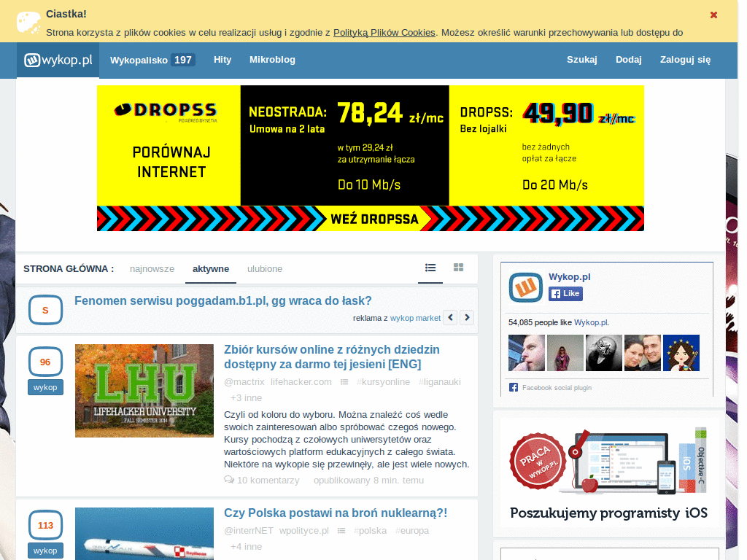Click the Wykop.pl Facebook page logo

[x=525, y=287]
